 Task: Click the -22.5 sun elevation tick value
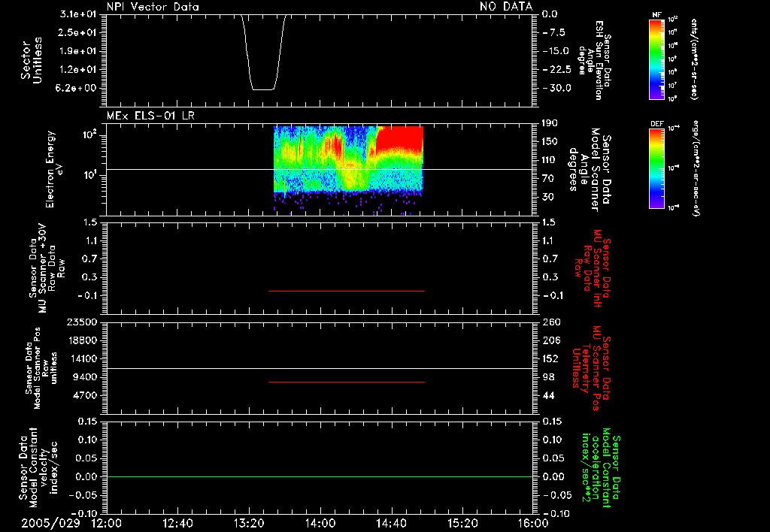(x=557, y=70)
